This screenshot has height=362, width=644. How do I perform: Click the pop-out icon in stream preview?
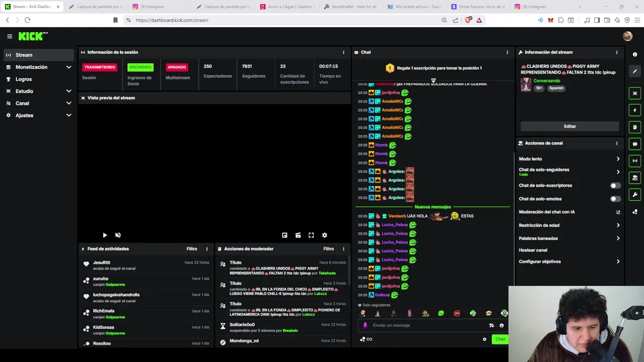pyautogui.click(x=285, y=235)
